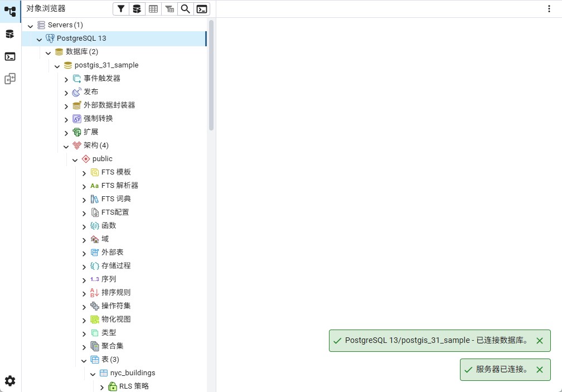Image resolution: width=562 pixels, height=392 pixels.
Task: Click the 域 house icon
Action: [95, 239]
